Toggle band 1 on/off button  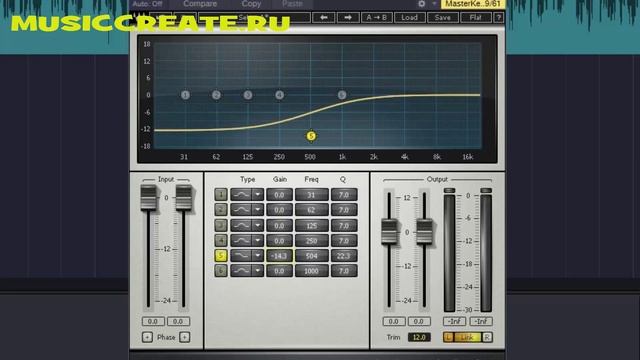[x=221, y=195]
